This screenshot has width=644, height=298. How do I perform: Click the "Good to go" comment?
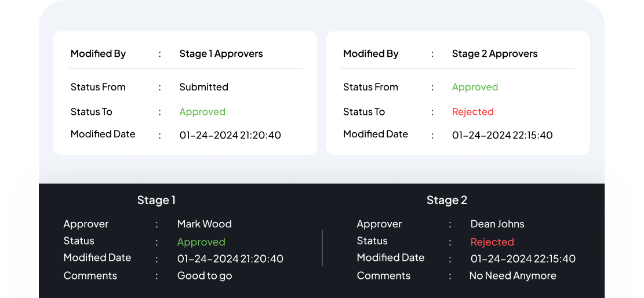(205, 276)
